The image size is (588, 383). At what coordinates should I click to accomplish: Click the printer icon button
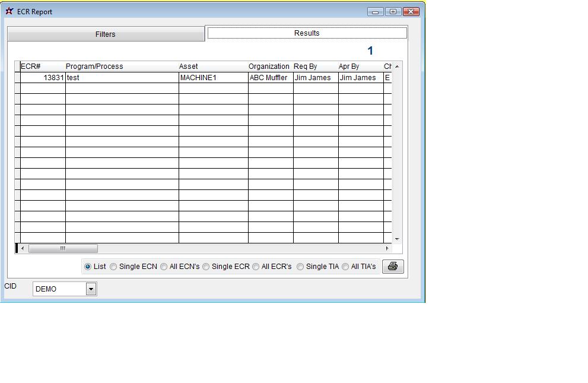coord(392,267)
